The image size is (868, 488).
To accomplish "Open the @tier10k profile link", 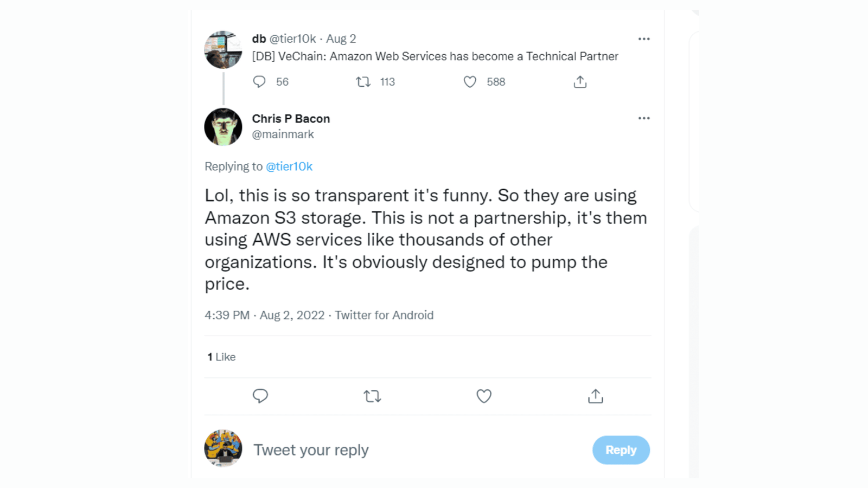I will tap(289, 166).
